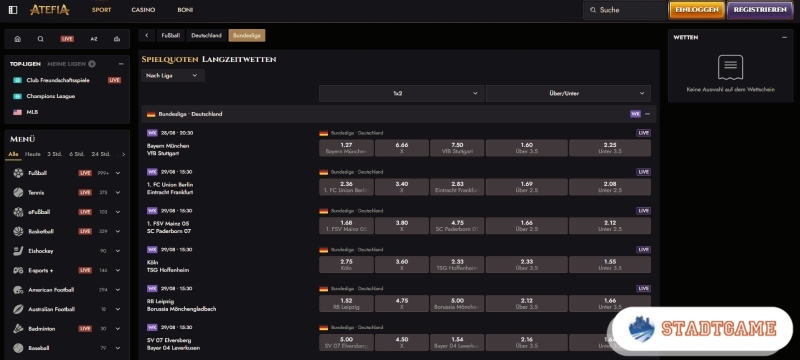
Task: Switch to the Langzeitwetten tab
Action: coord(239,59)
